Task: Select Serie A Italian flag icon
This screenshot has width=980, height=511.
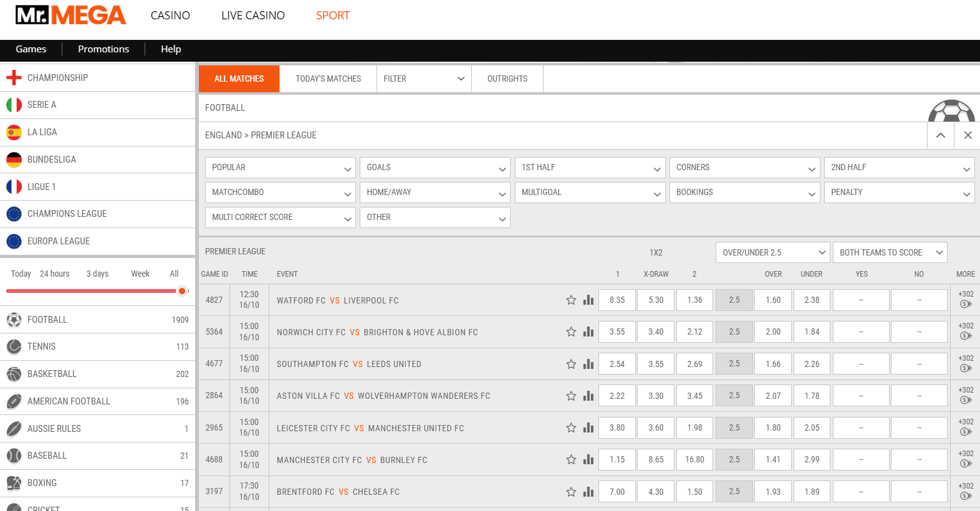Action: coord(14,105)
